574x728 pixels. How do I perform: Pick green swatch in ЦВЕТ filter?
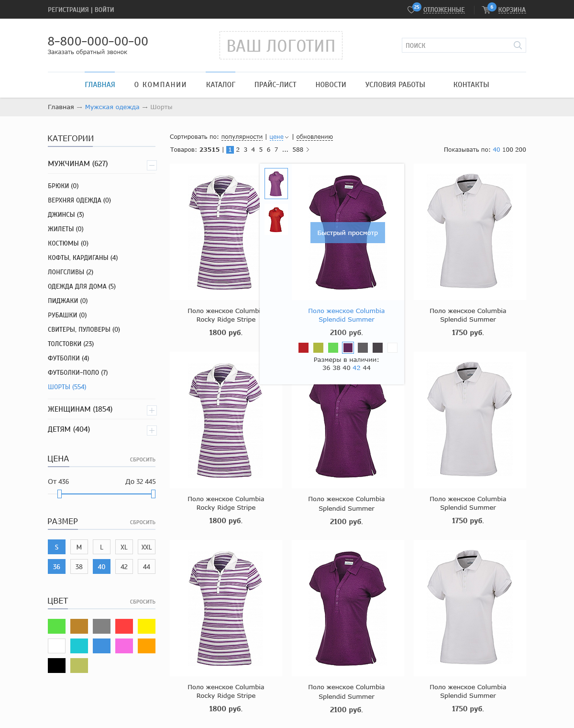click(x=56, y=626)
